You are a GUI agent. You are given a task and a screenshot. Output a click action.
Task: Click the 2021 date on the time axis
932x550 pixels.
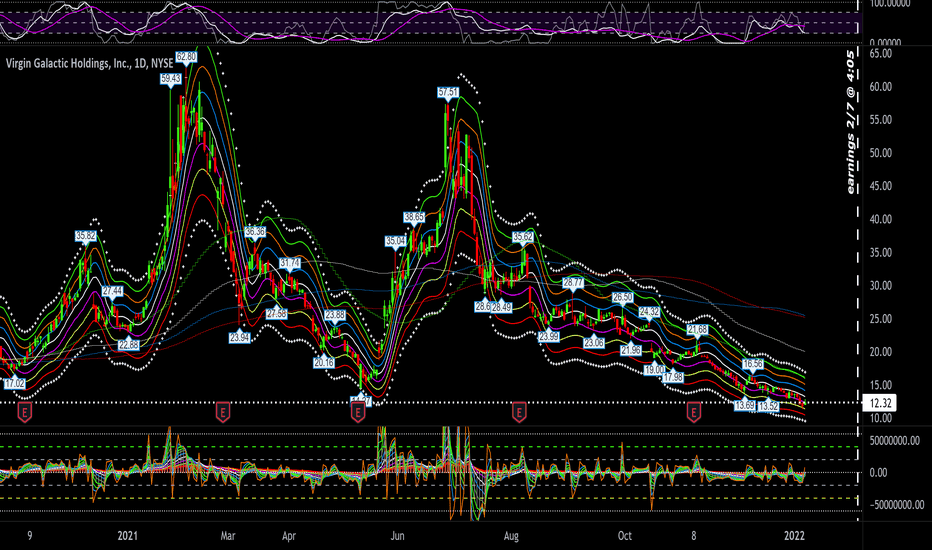[x=127, y=536]
